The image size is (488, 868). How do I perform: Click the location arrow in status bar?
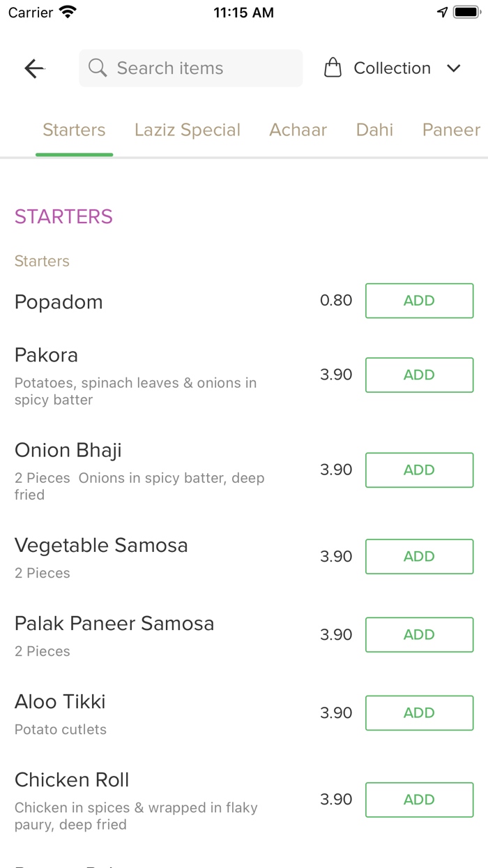pyautogui.click(x=442, y=11)
